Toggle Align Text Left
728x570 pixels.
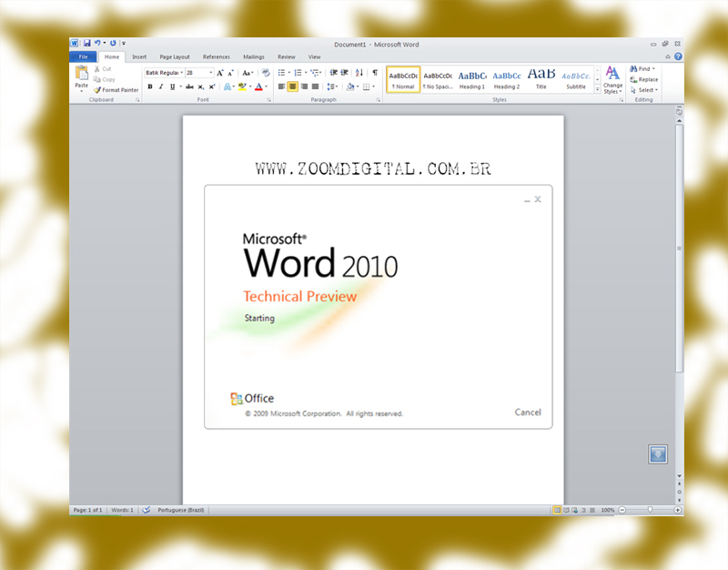(x=281, y=87)
